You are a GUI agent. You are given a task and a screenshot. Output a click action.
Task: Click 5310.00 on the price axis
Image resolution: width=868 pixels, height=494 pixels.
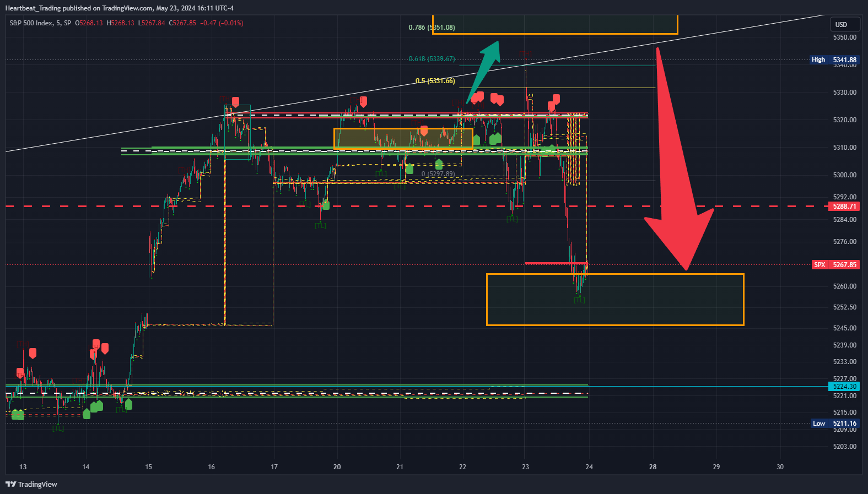pyautogui.click(x=845, y=148)
